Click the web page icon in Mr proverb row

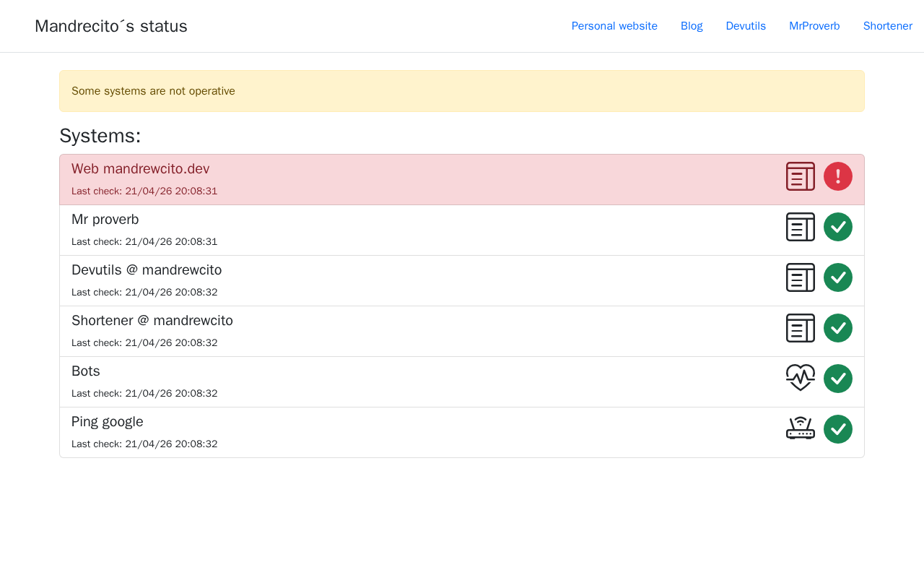(801, 227)
